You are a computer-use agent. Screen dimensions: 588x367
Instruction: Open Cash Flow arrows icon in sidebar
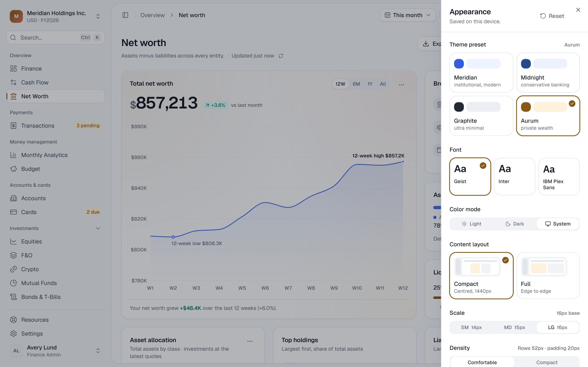coord(14,83)
